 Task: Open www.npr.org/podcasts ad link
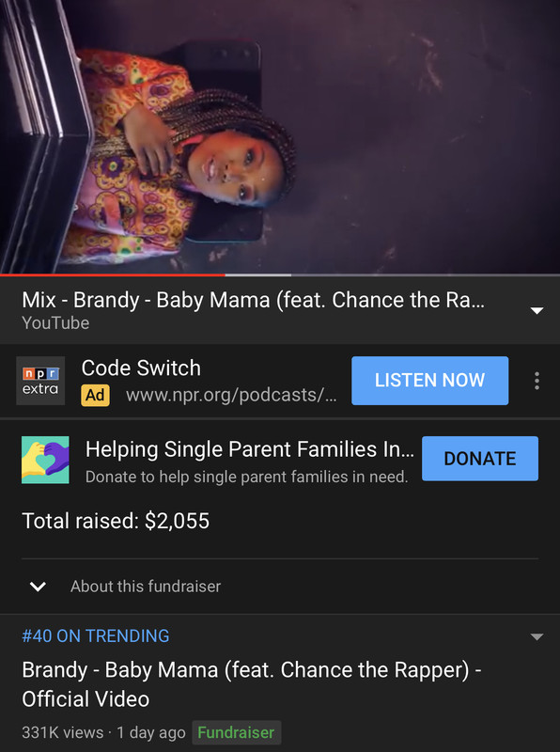[231, 395]
